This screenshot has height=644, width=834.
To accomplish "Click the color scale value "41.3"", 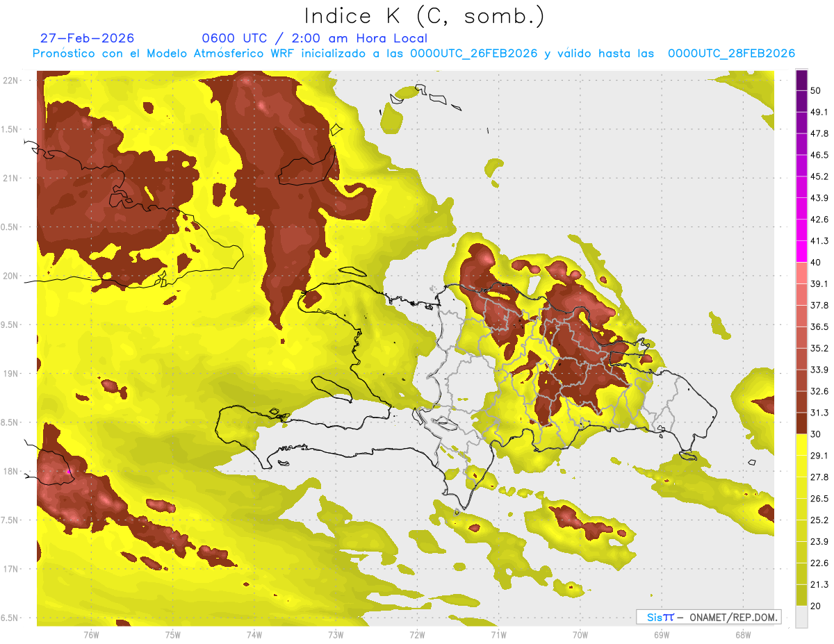I will pyautogui.click(x=819, y=241).
